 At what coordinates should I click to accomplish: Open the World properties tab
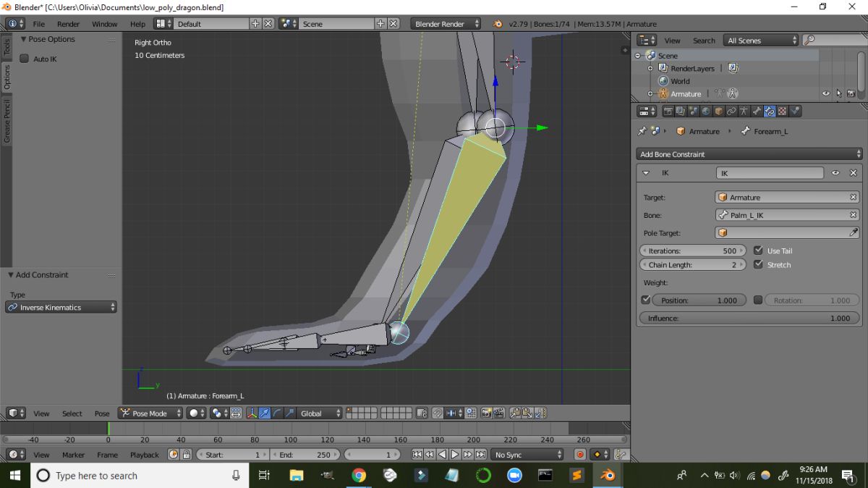[x=706, y=112]
